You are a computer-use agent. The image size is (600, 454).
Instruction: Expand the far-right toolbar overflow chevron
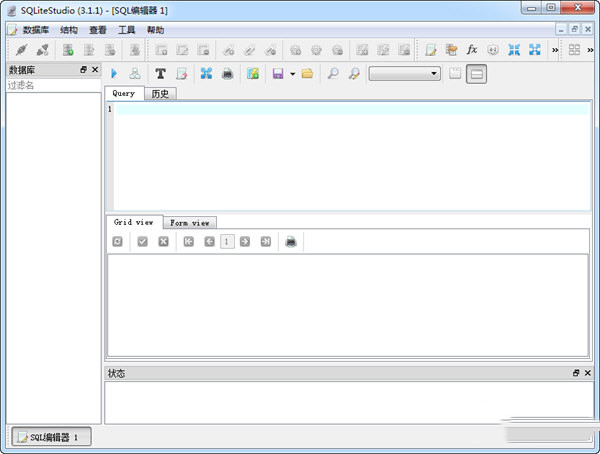point(590,50)
